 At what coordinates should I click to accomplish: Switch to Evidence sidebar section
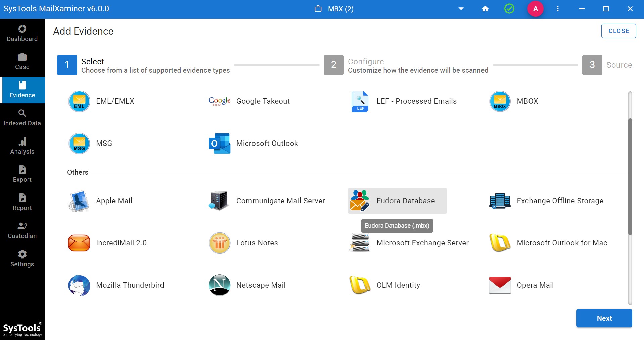(22, 90)
